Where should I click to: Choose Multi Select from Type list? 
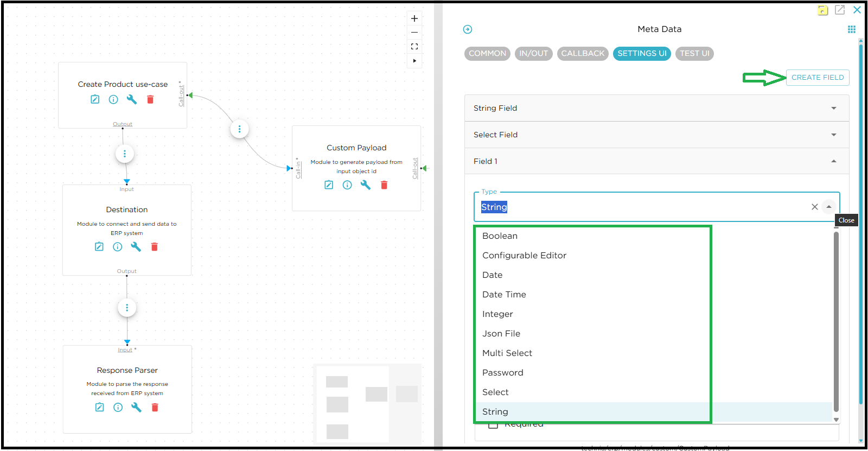point(507,353)
